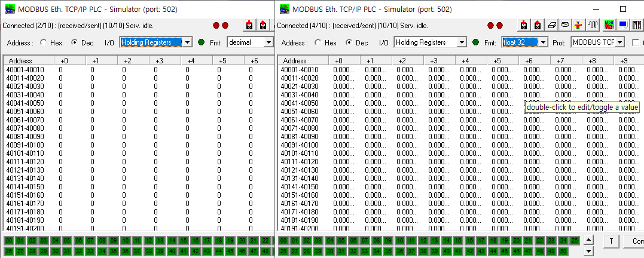Click +0 column header in left window
This screenshot has height=258, width=644.
71,61
